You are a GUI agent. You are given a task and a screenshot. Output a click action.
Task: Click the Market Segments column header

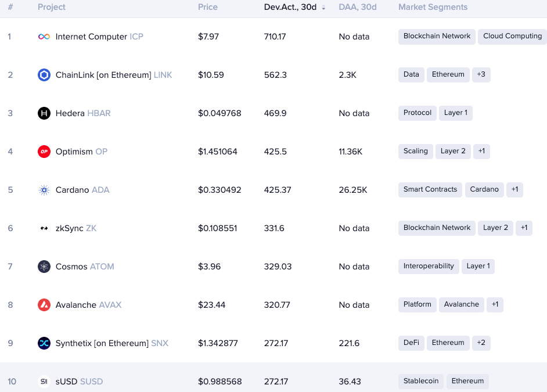click(x=433, y=8)
